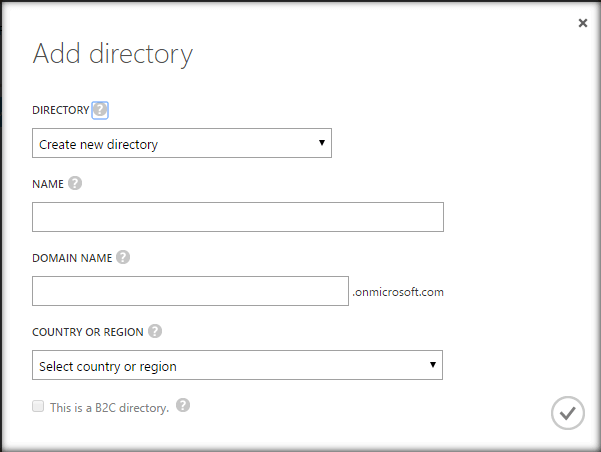Open the 'Select country or region' dropdown
The width and height of the screenshot is (601, 452).
tap(237, 366)
